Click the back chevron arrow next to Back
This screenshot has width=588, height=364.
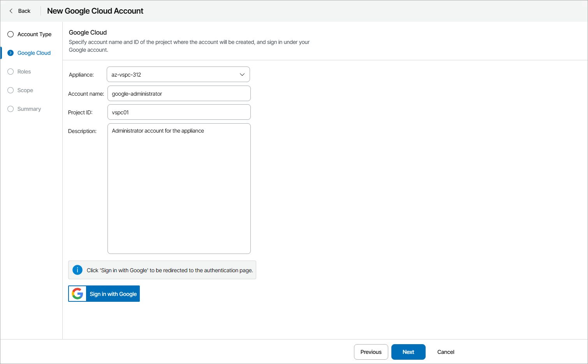(x=11, y=11)
